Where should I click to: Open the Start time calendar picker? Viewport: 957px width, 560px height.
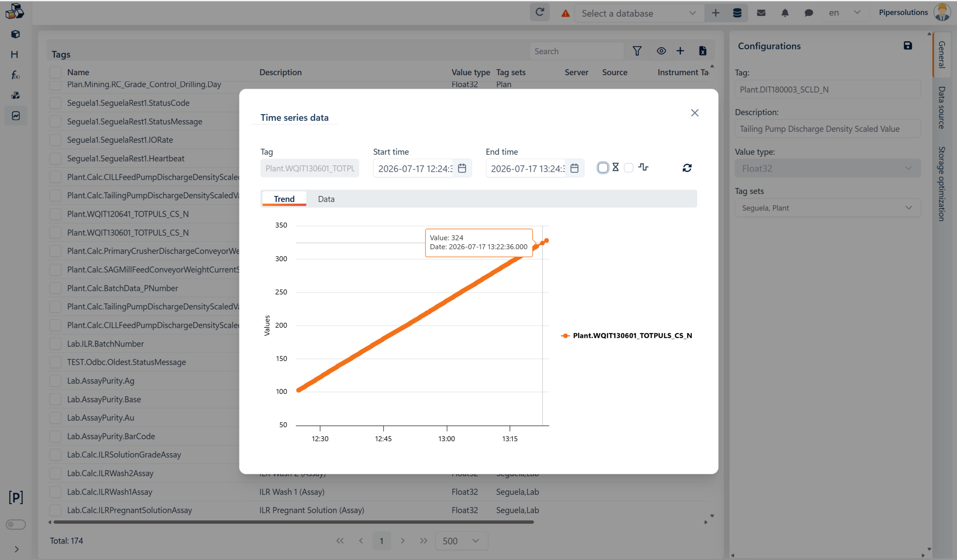tap(462, 168)
